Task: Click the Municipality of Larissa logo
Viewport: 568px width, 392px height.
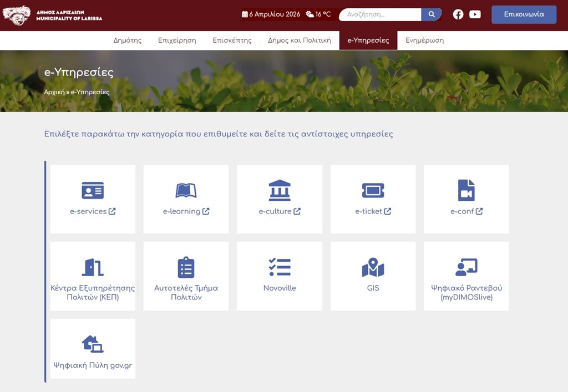Action: click(x=53, y=15)
